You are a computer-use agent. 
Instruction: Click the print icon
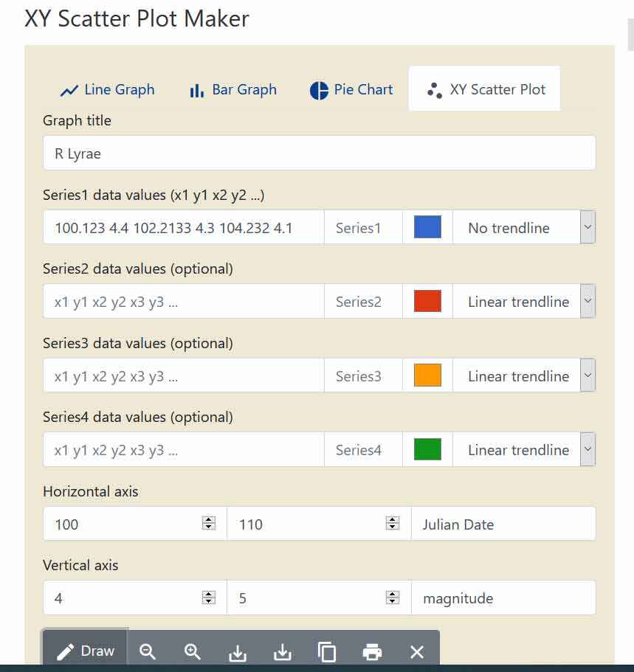[x=372, y=652]
